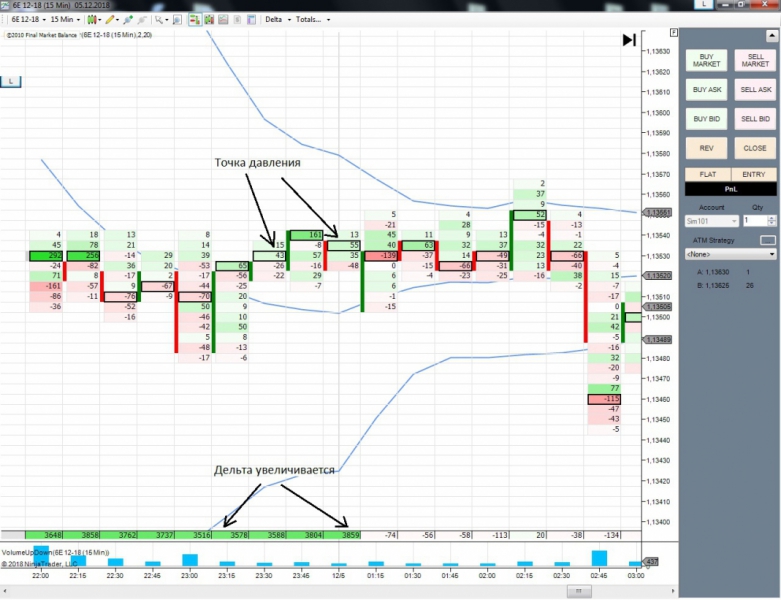Click the BUY BID button
This screenshot has width=781, height=600.
click(x=706, y=119)
